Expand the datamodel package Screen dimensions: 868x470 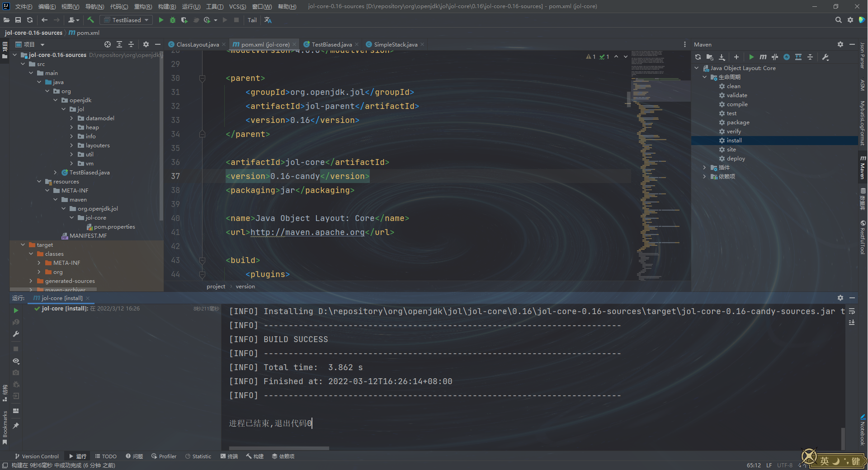pyautogui.click(x=71, y=118)
